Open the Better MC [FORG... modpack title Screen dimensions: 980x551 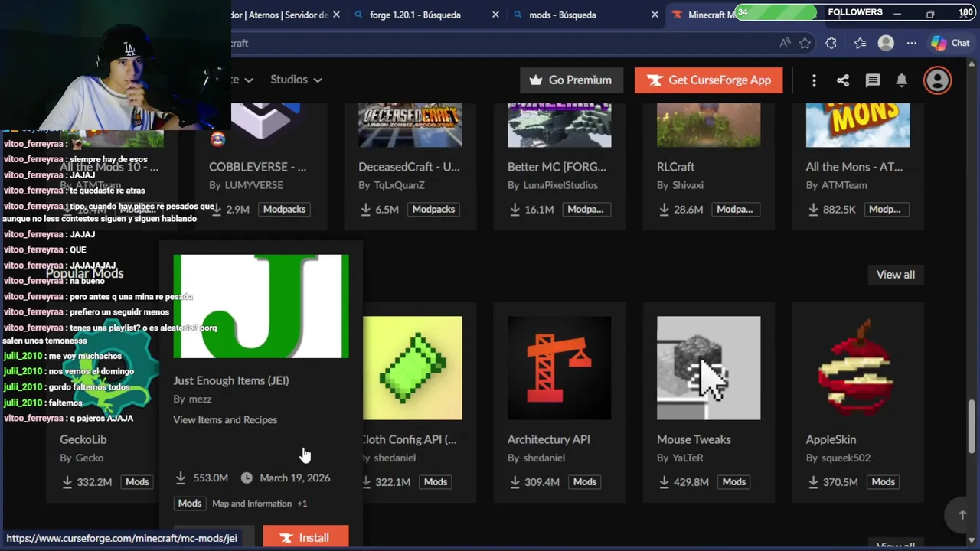pos(557,166)
